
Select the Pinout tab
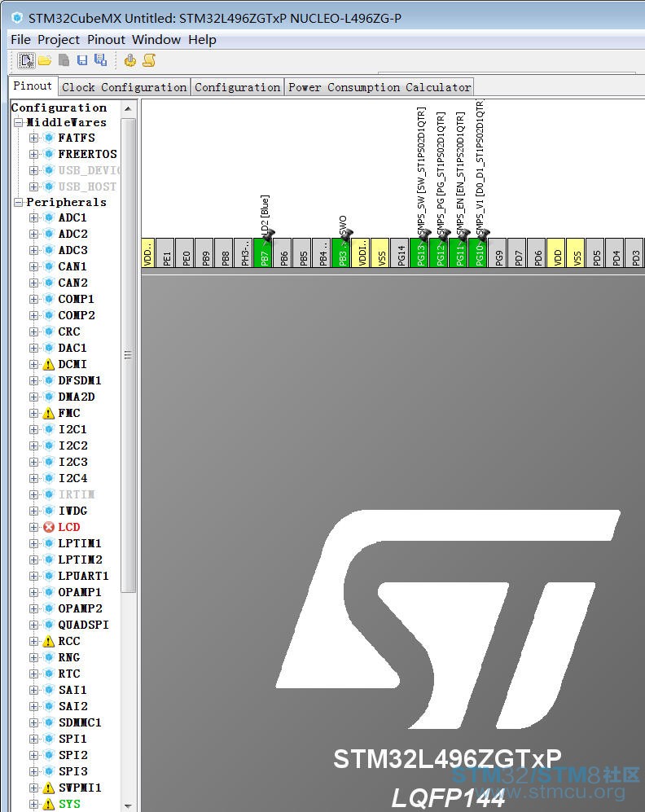pos(33,86)
